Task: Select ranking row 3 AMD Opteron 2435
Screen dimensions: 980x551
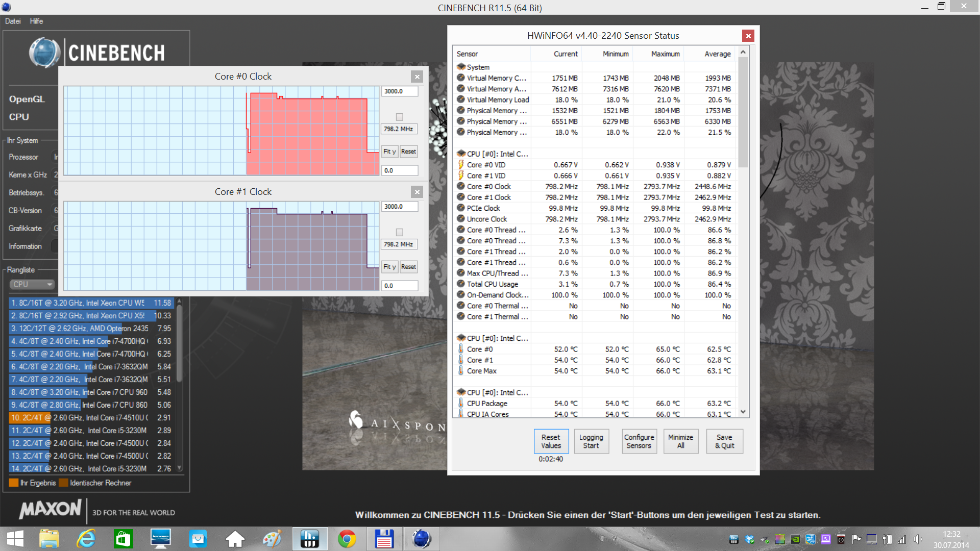Action: pyautogui.click(x=92, y=329)
